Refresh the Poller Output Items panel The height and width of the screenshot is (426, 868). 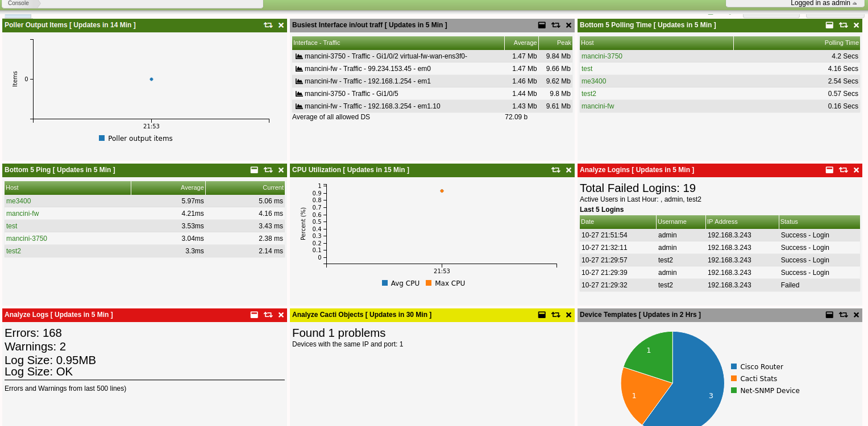click(268, 25)
